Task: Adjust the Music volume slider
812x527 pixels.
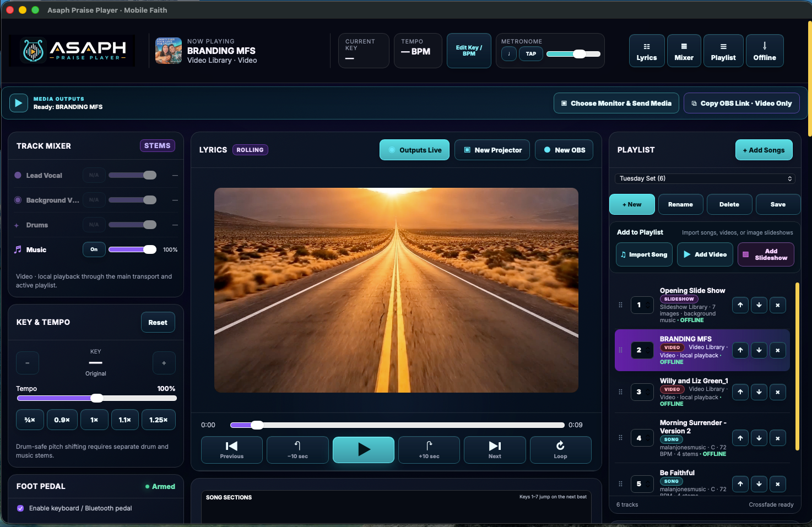Action: [x=133, y=249]
